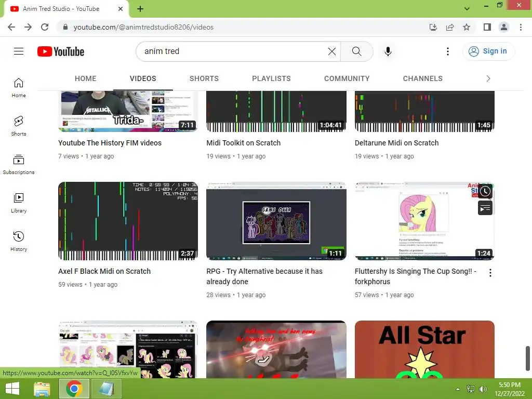Close the Anim Tred Studio tab
532x399 pixels.
pos(121,9)
